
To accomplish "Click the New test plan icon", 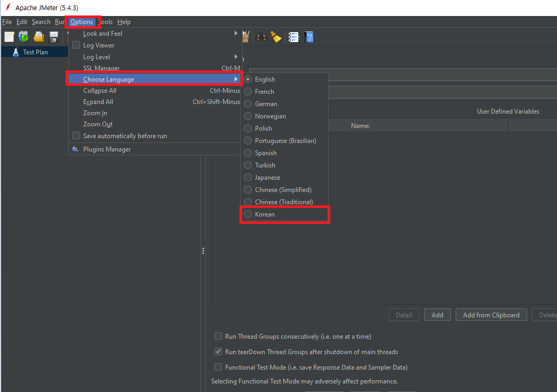I will point(9,37).
